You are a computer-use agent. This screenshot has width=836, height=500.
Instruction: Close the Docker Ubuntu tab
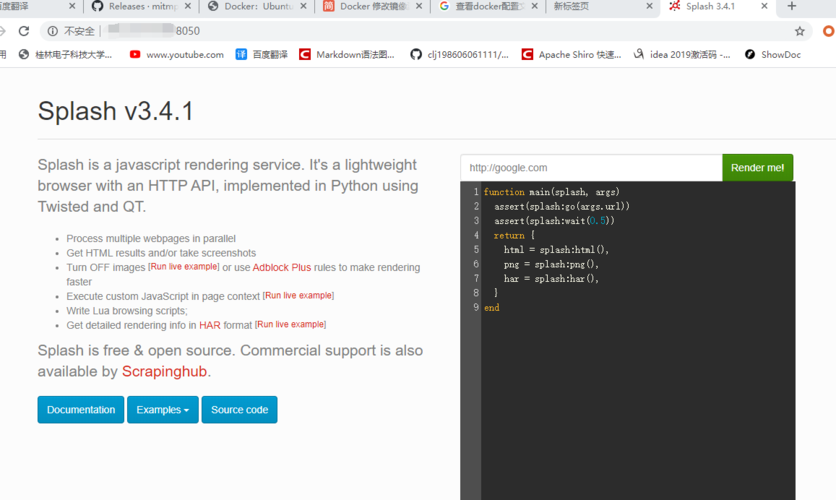pos(303,6)
